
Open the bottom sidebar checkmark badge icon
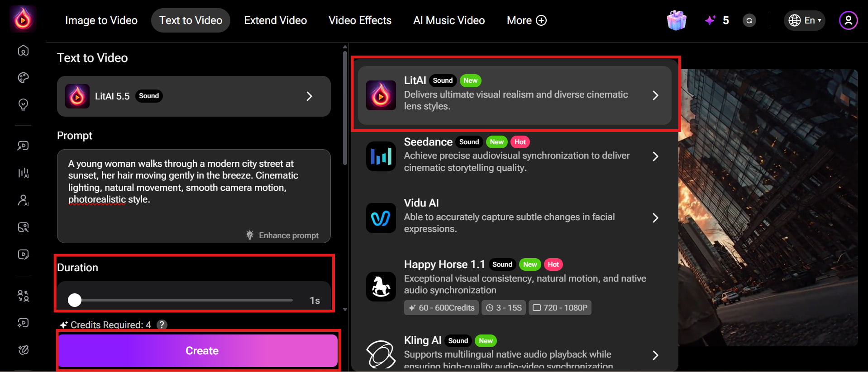click(23, 350)
